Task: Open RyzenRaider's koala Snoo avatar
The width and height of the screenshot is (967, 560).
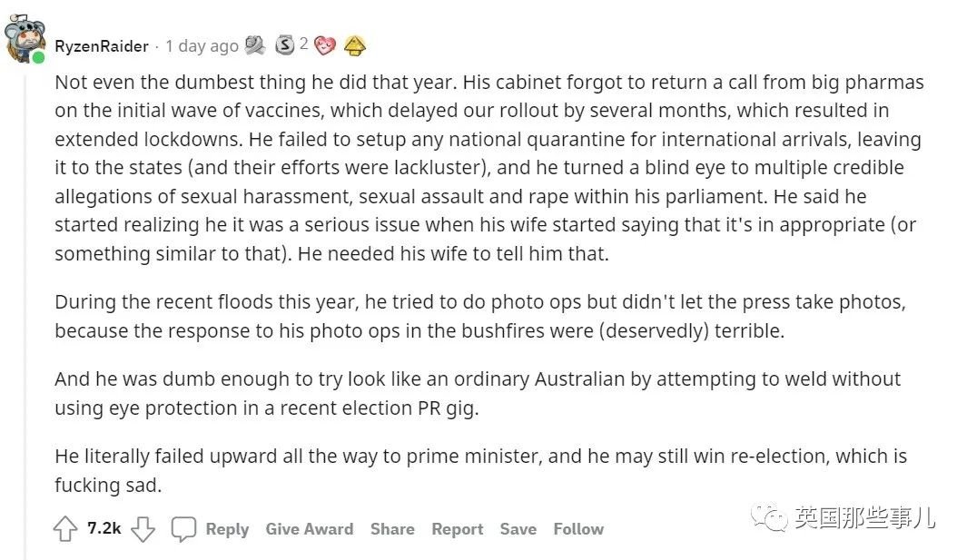Action: [25, 39]
